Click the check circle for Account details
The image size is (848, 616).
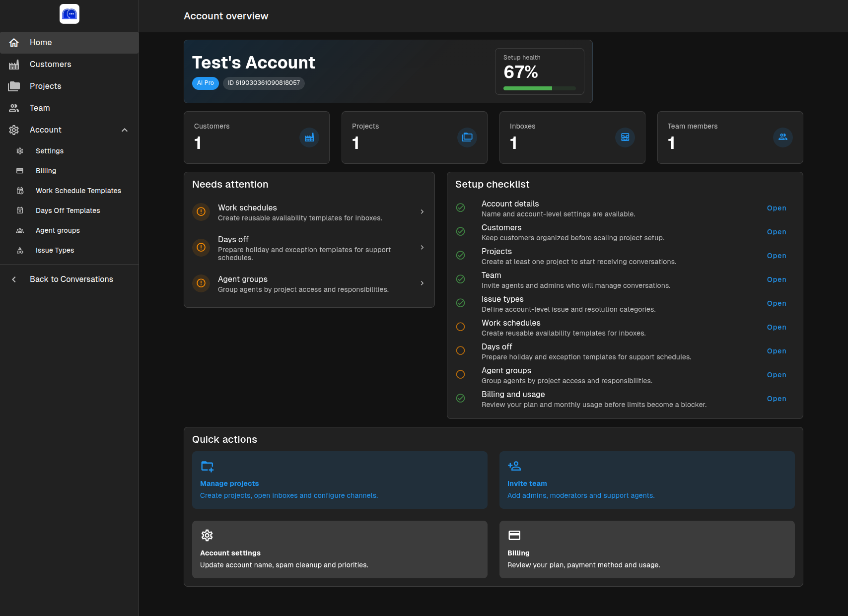(461, 208)
